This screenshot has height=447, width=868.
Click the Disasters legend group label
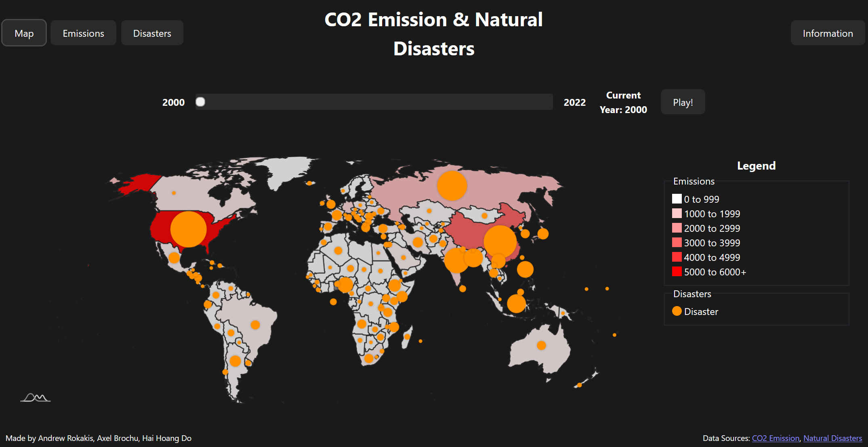(x=692, y=294)
